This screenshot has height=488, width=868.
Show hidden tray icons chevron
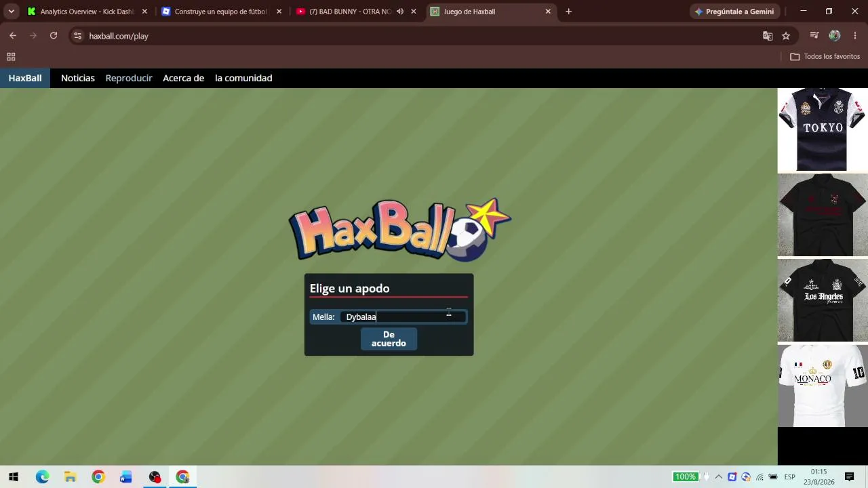719,477
